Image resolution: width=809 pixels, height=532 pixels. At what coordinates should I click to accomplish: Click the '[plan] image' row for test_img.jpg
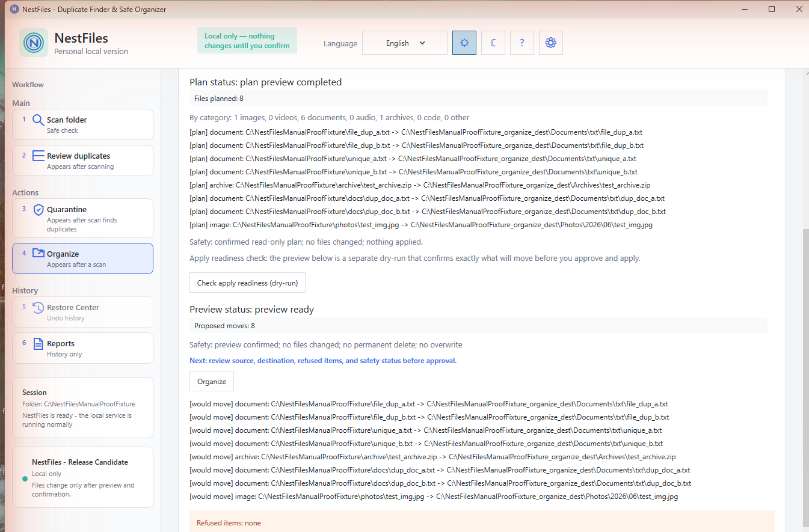click(x=421, y=225)
